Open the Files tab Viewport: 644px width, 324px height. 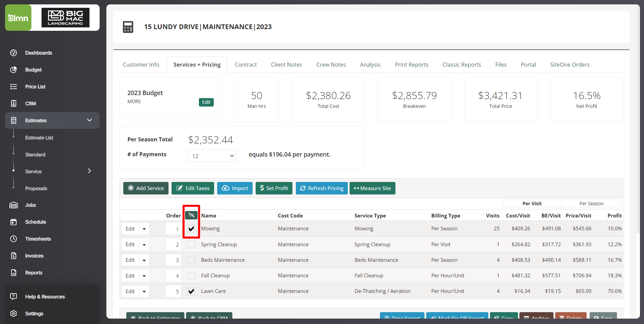tap(501, 65)
